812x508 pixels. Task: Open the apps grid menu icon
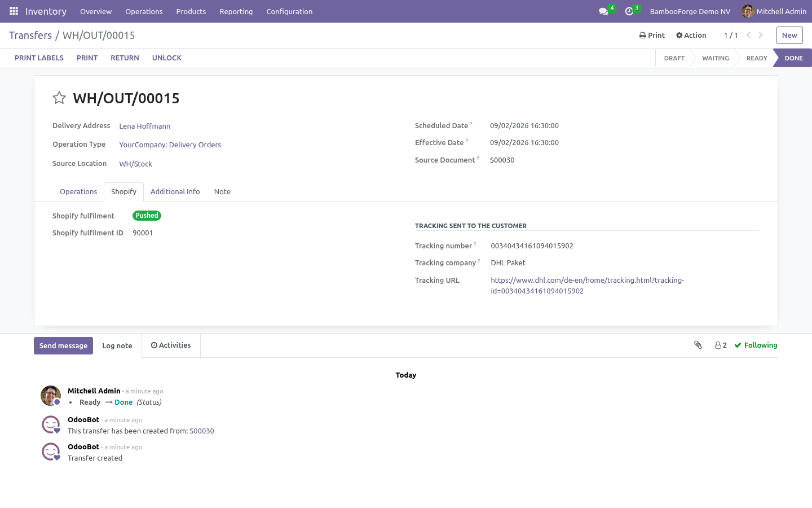[x=14, y=11]
